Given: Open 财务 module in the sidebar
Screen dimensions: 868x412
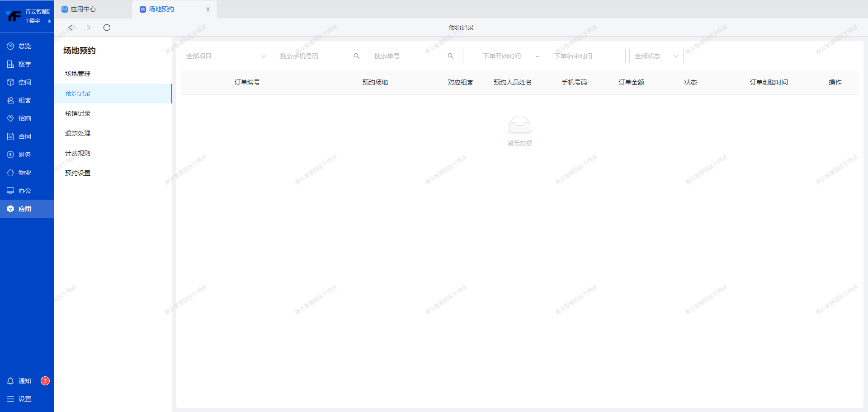Looking at the screenshot, I should 25,154.
